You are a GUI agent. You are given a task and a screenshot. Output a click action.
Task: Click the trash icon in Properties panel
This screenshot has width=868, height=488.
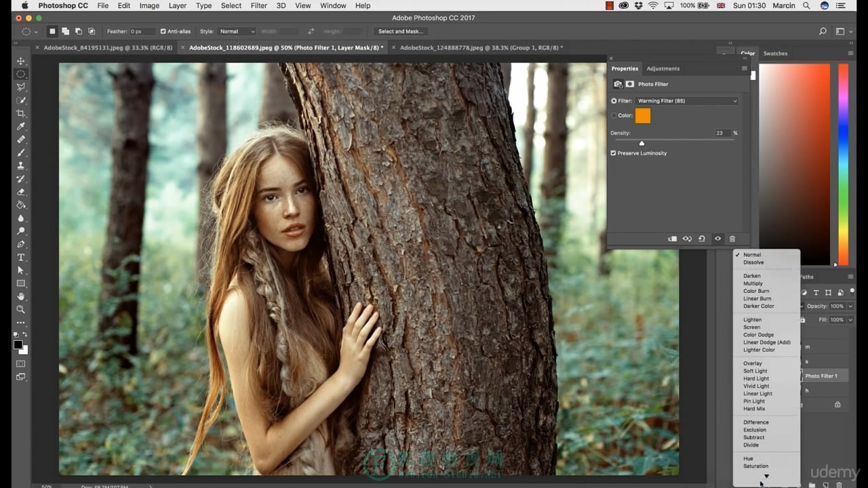(x=732, y=239)
